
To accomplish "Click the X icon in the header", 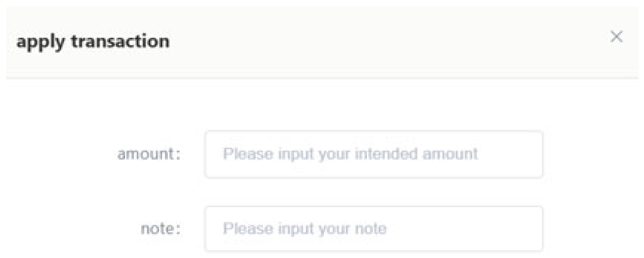I will (616, 37).
